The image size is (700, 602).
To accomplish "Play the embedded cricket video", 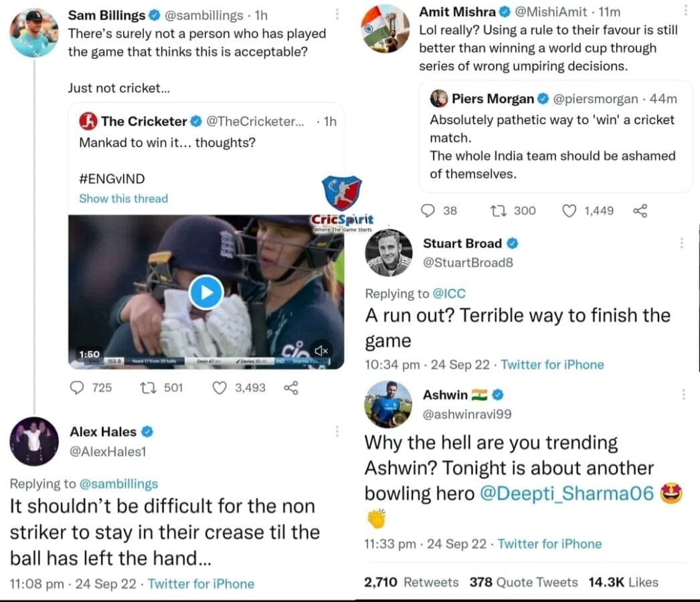I will pos(206,293).
